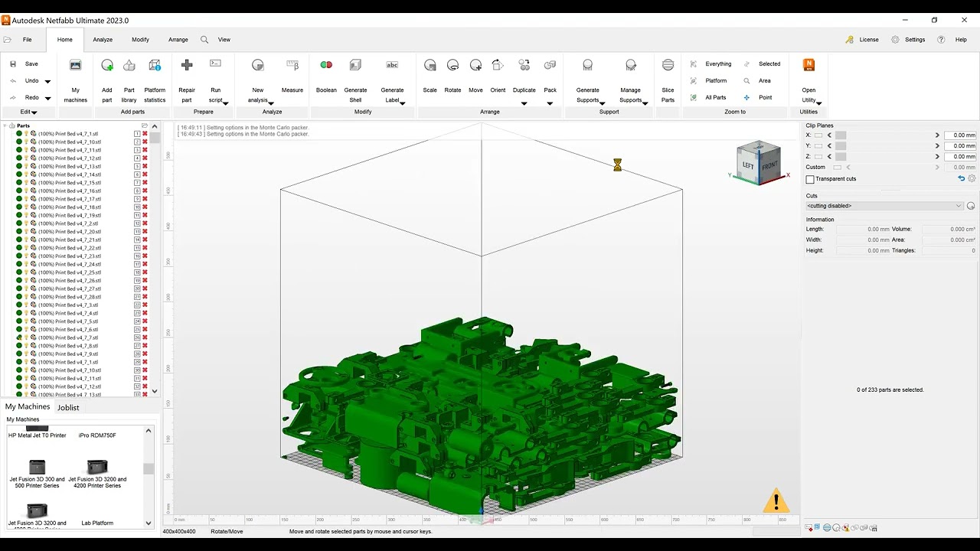Open the New analysis dropdown arrow

click(x=270, y=103)
